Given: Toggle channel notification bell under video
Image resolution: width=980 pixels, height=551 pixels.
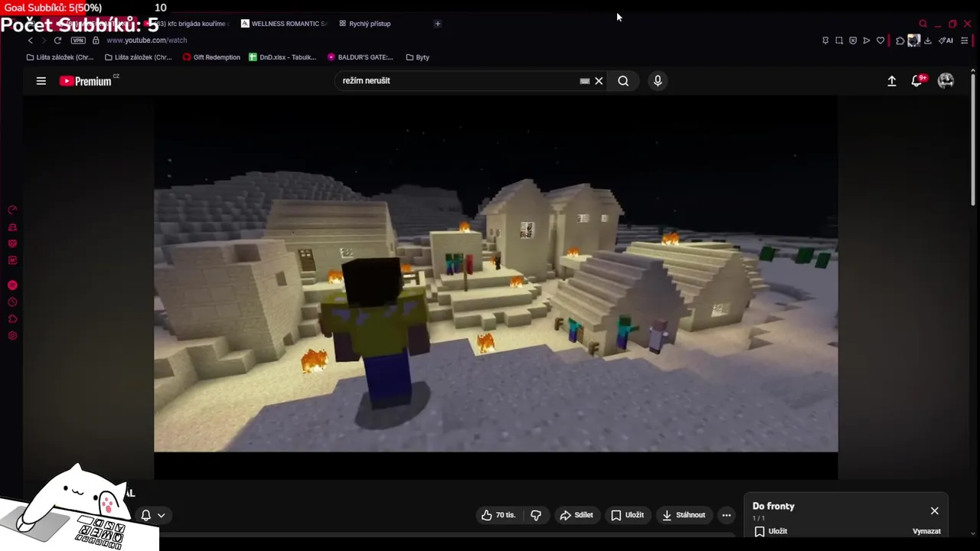Looking at the screenshot, I should 145,515.
